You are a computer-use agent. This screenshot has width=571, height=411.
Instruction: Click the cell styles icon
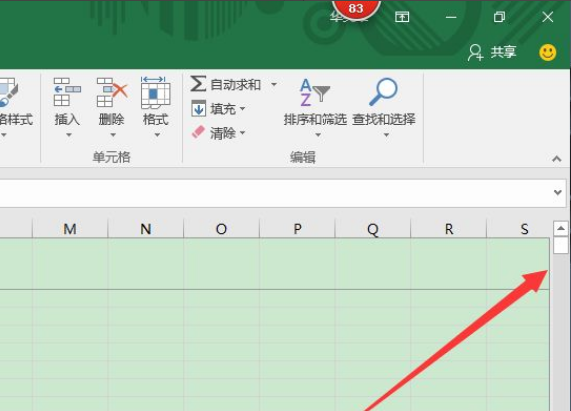pos(8,92)
